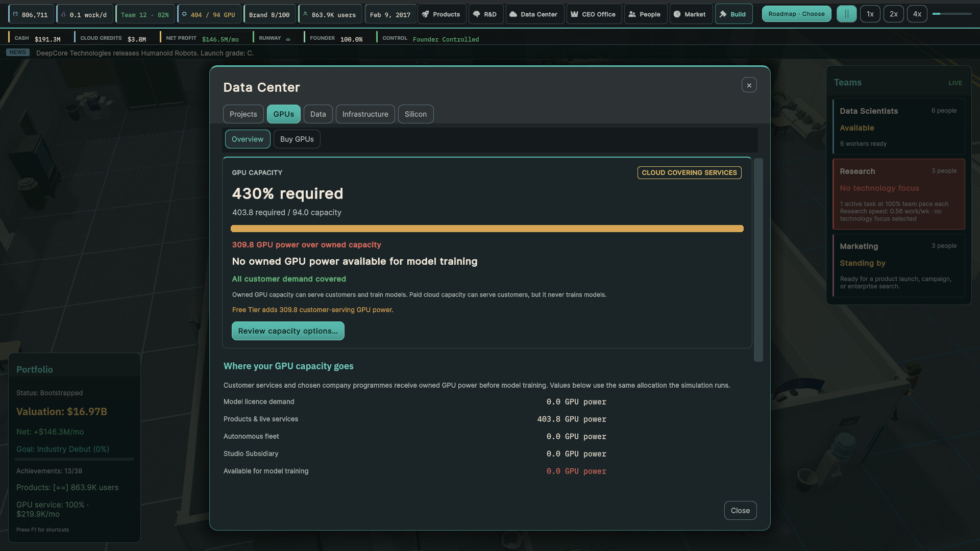Click Goal: Industry Debut (0%) text
The image size is (980, 551).
(x=63, y=449)
